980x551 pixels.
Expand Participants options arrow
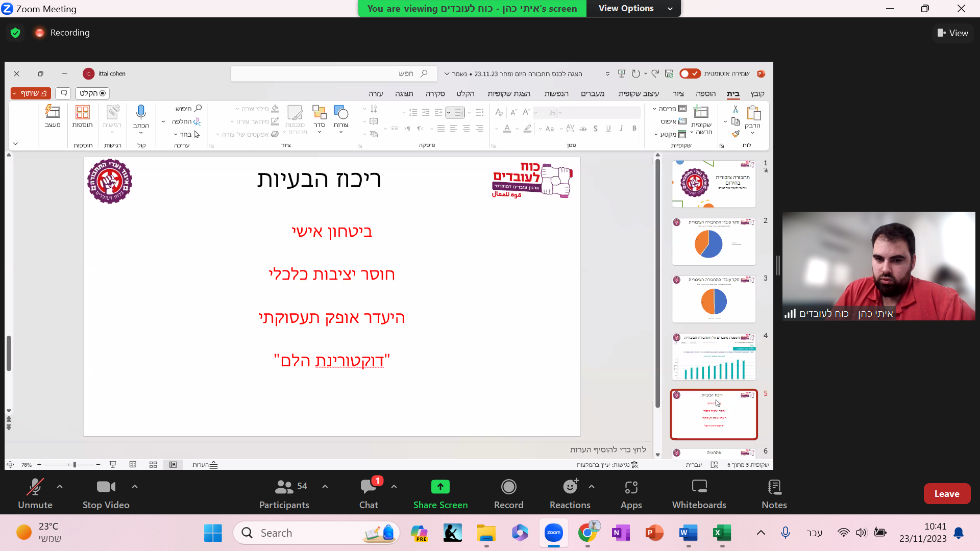[x=325, y=487]
